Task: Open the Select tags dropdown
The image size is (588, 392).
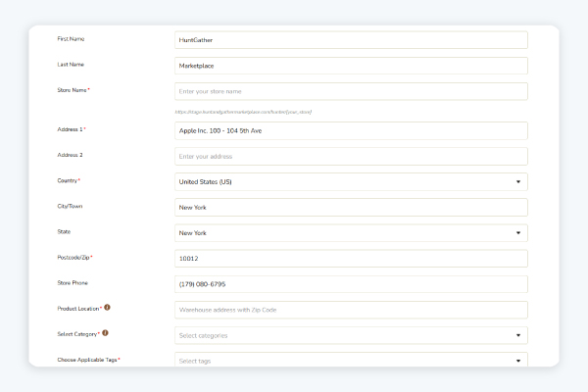Action: [x=350, y=361]
